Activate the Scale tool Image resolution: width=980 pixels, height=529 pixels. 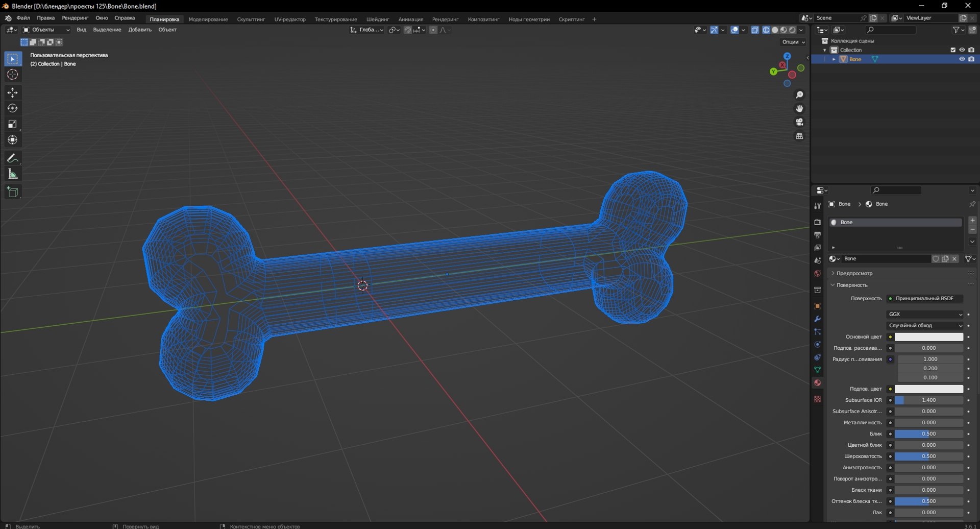click(x=13, y=124)
